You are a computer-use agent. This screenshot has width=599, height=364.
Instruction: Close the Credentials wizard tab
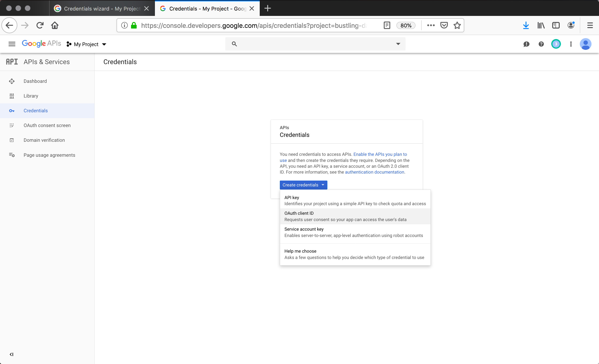coord(146,8)
